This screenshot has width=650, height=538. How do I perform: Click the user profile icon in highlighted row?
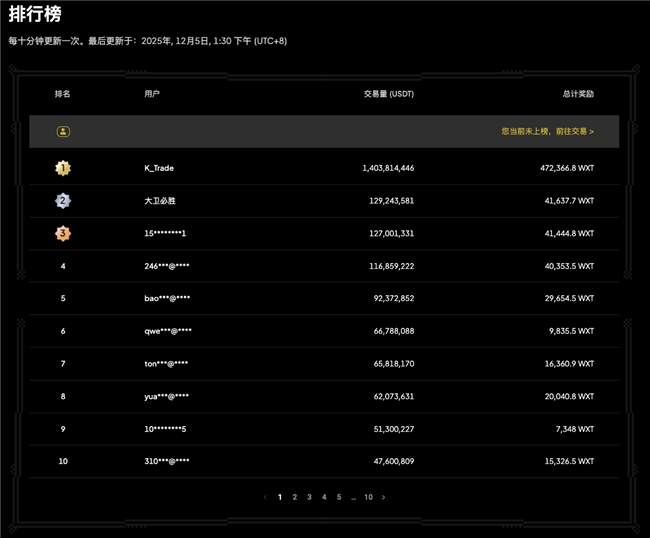point(63,131)
